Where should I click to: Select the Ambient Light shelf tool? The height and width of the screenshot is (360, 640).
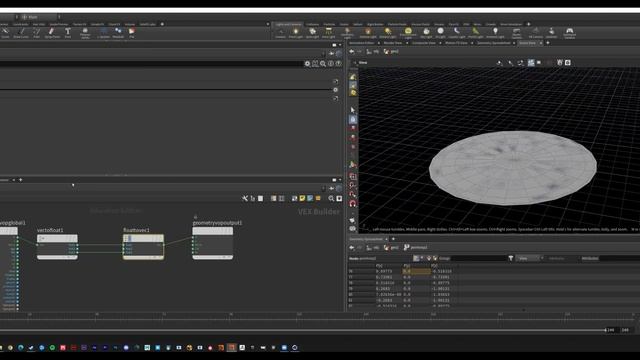pyautogui.click(x=495, y=33)
